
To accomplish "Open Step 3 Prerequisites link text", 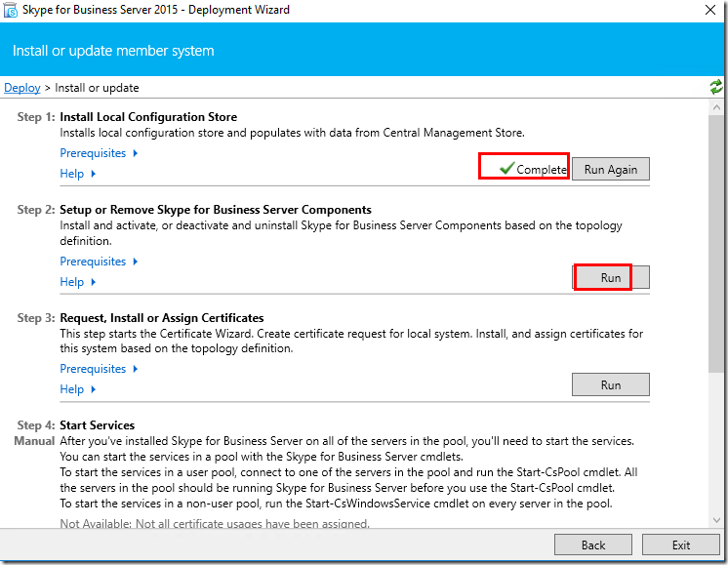I will (93, 369).
